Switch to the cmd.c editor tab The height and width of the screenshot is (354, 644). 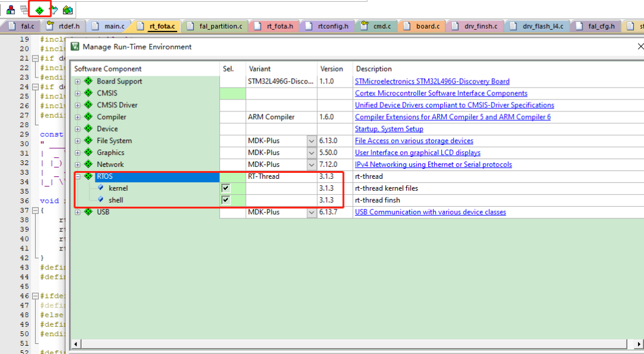(x=377, y=26)
